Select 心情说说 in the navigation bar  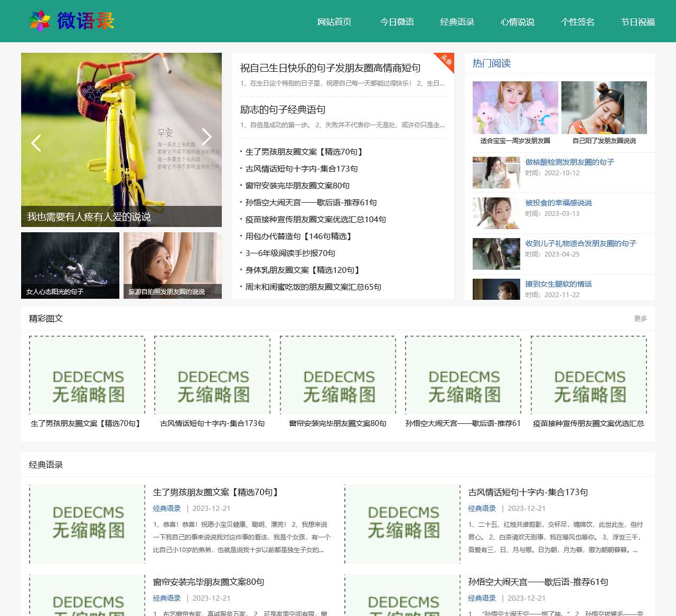point(518,22)
